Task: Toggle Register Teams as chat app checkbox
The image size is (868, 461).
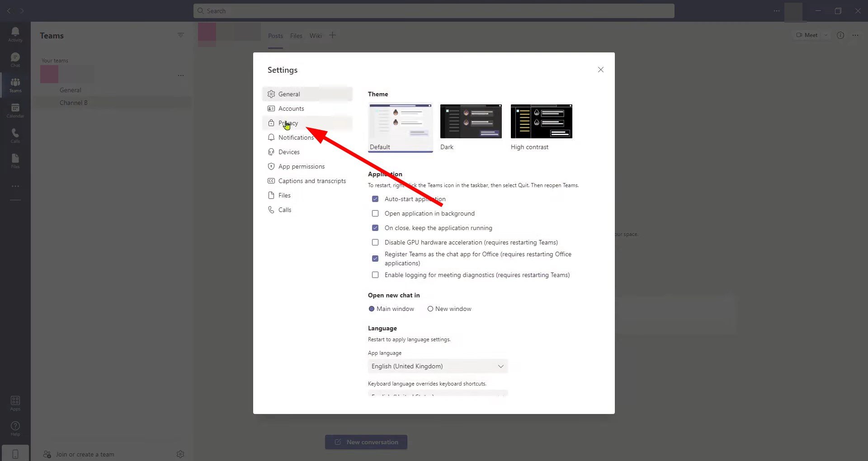Action: (x=375, y=259)
